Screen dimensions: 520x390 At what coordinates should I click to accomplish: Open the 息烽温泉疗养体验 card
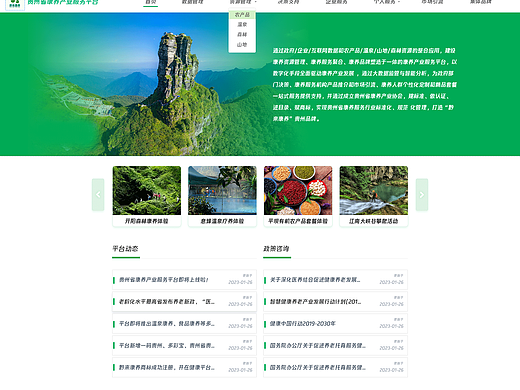pyautogui.click(x=222, y=196)
